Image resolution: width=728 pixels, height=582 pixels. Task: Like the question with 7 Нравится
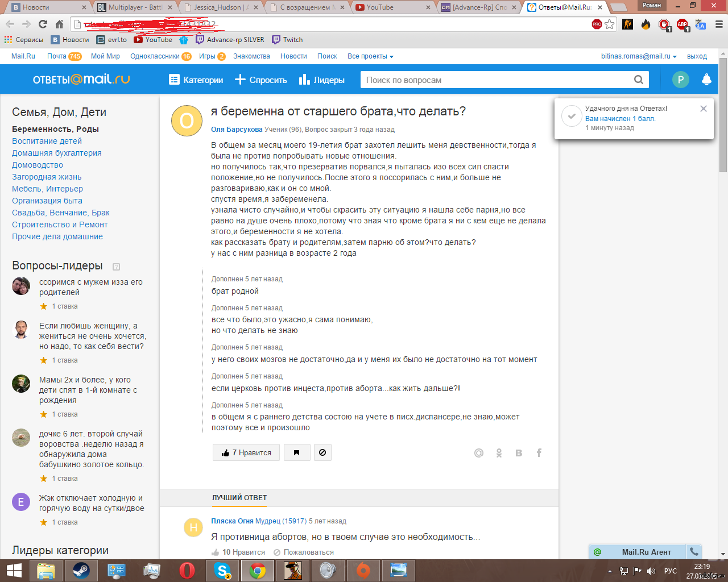pyautogui.click(x=246, y=452)
